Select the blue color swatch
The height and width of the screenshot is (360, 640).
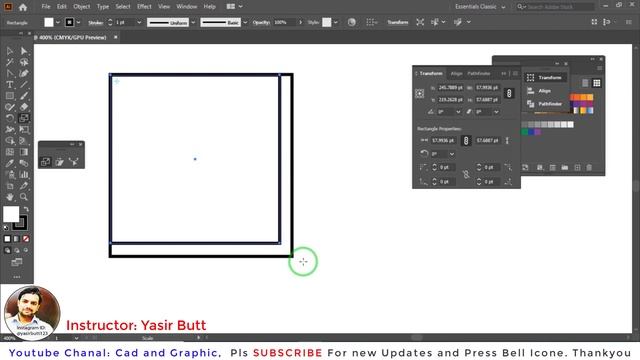coord(531,132)
